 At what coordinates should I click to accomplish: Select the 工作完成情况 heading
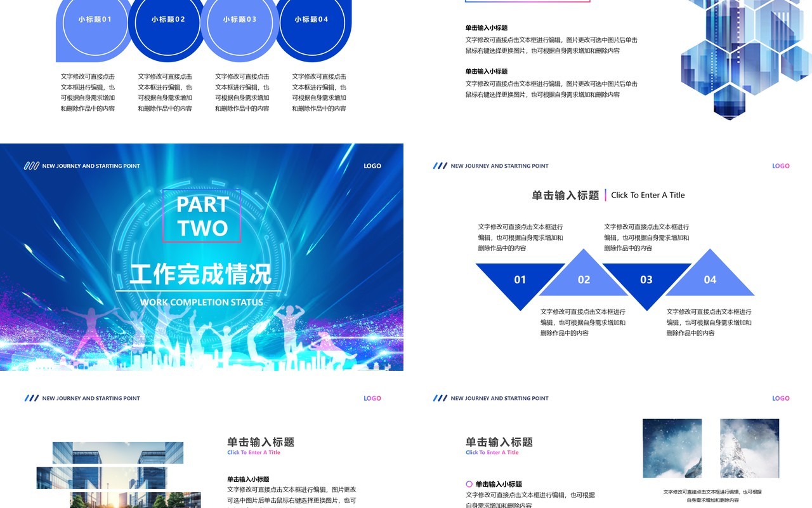click(200, 274)
